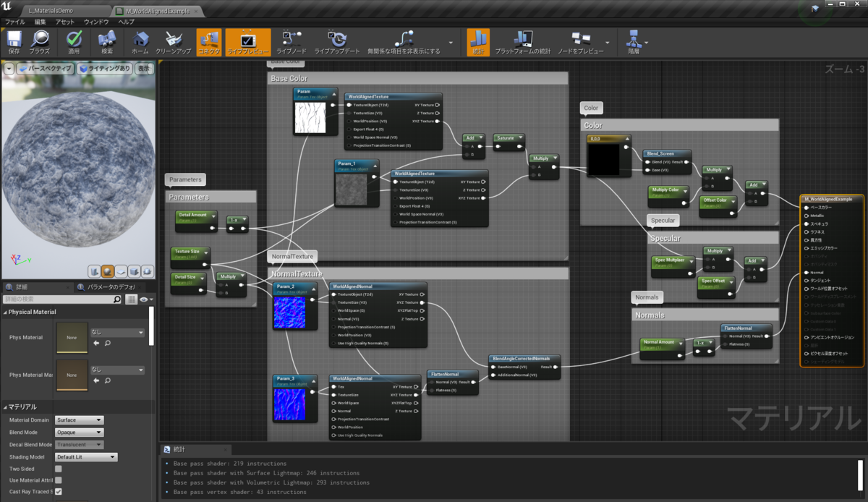
Task: Click the 表示 (Show) viewport button
Action: click(x=144, y=69)
